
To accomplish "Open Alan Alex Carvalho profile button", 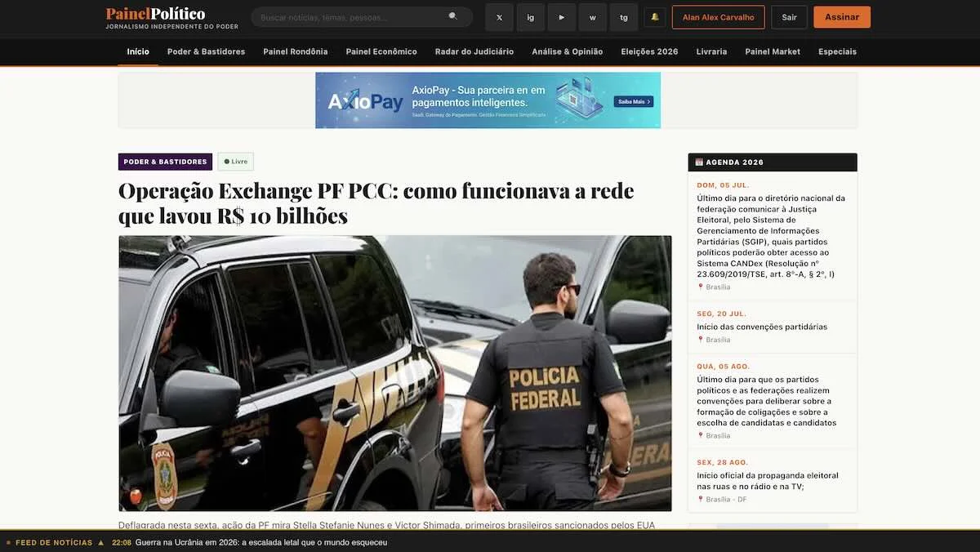I will [718, 17].
